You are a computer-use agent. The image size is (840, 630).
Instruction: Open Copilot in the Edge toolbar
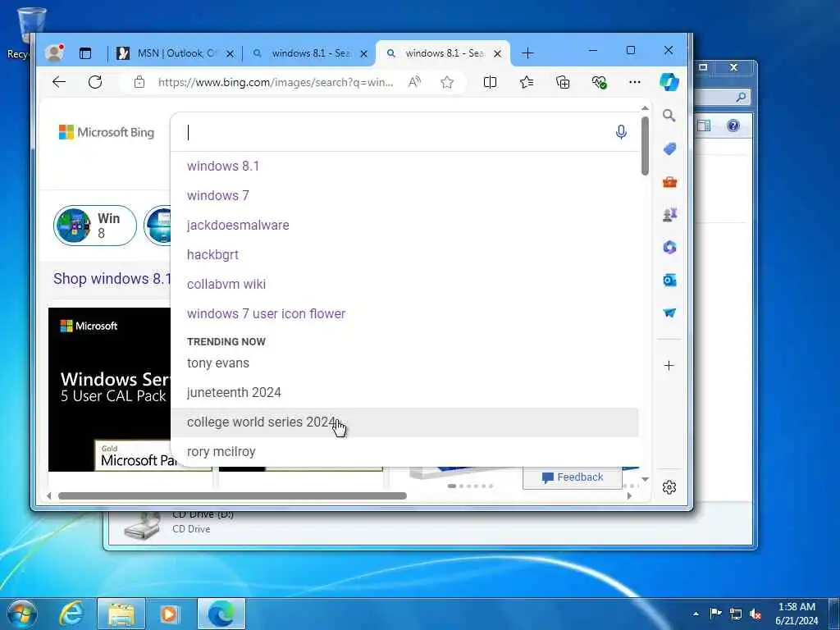[x=669, y=82]
